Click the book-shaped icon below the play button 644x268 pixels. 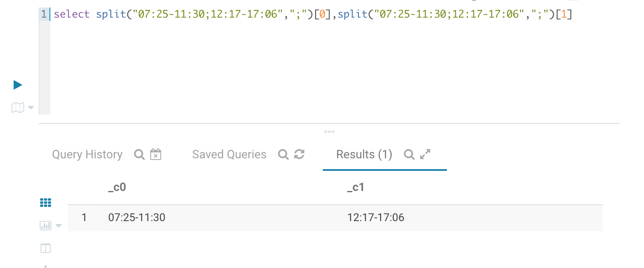18,108
